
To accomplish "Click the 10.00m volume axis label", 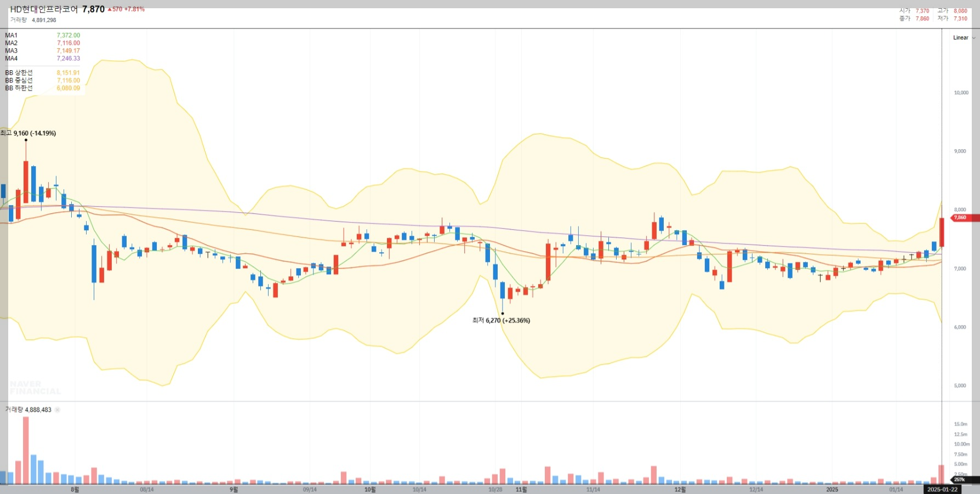I will coord(961,444).
